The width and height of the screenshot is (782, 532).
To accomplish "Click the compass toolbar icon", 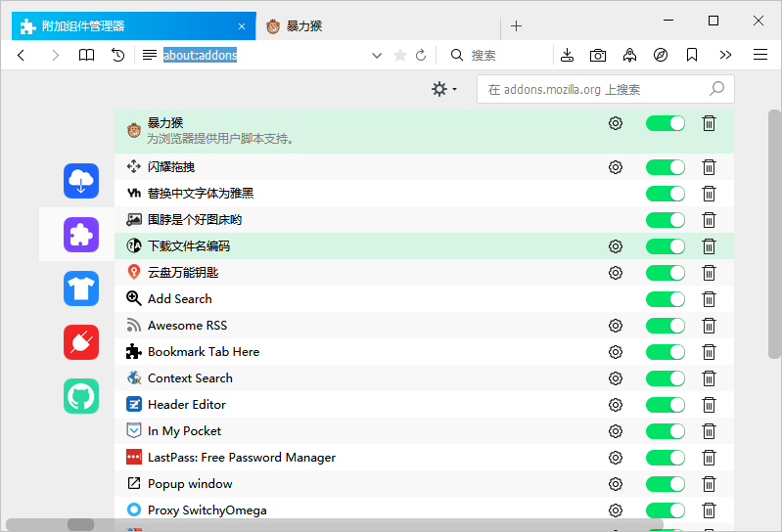I will click(661, 55).
